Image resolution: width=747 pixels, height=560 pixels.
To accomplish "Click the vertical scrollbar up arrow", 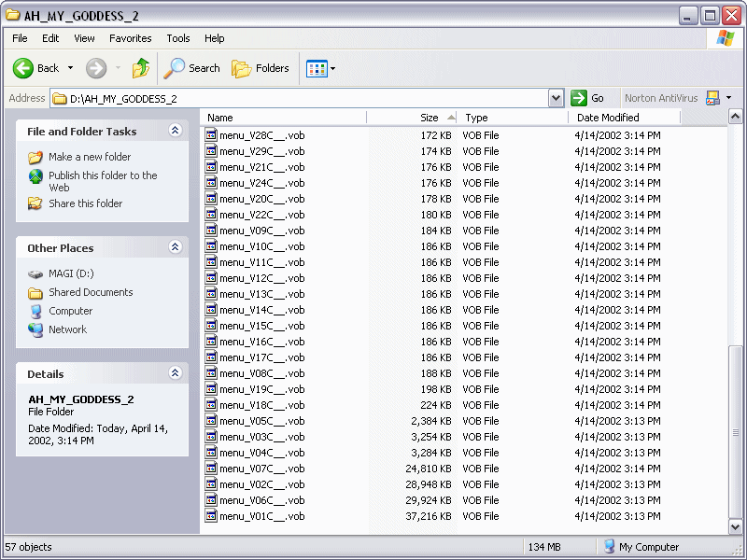I will click(736, 119).
